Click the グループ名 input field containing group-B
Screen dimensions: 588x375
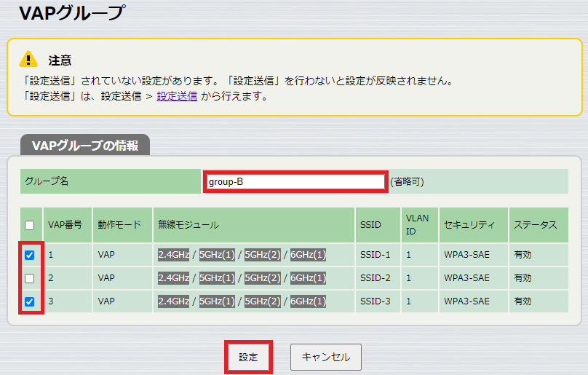coord(295,181)
